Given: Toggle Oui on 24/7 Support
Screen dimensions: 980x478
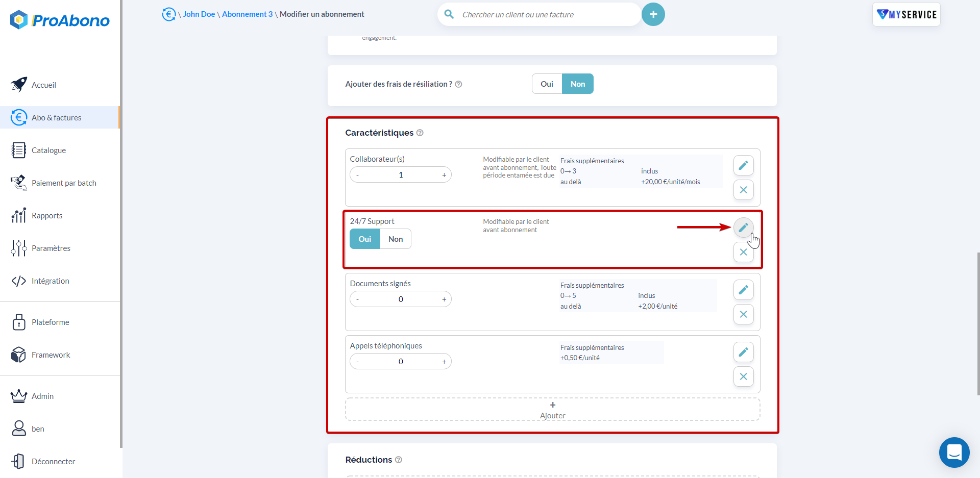Looking at the screenshot, I should coord(364,239).
